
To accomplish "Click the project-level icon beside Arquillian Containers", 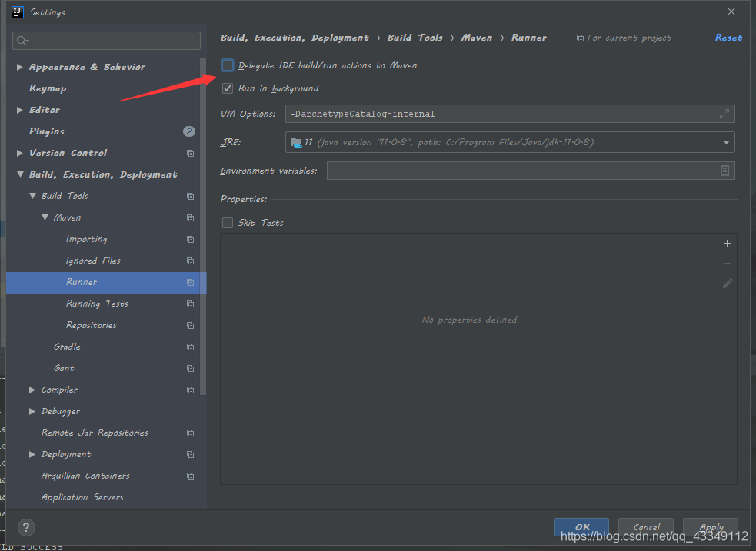I will 191,476.
